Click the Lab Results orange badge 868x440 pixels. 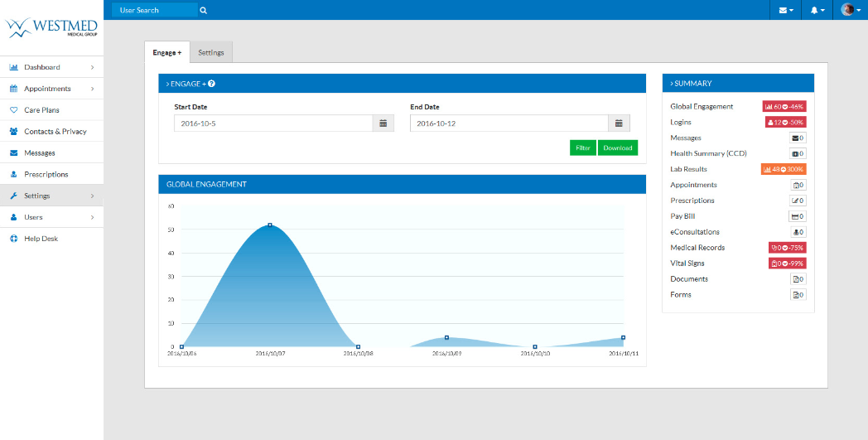[783, 169]
